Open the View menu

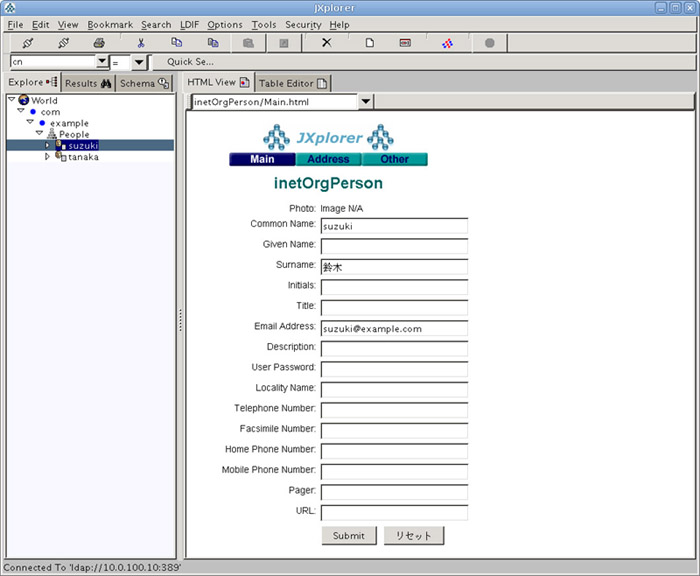[68, 25]
